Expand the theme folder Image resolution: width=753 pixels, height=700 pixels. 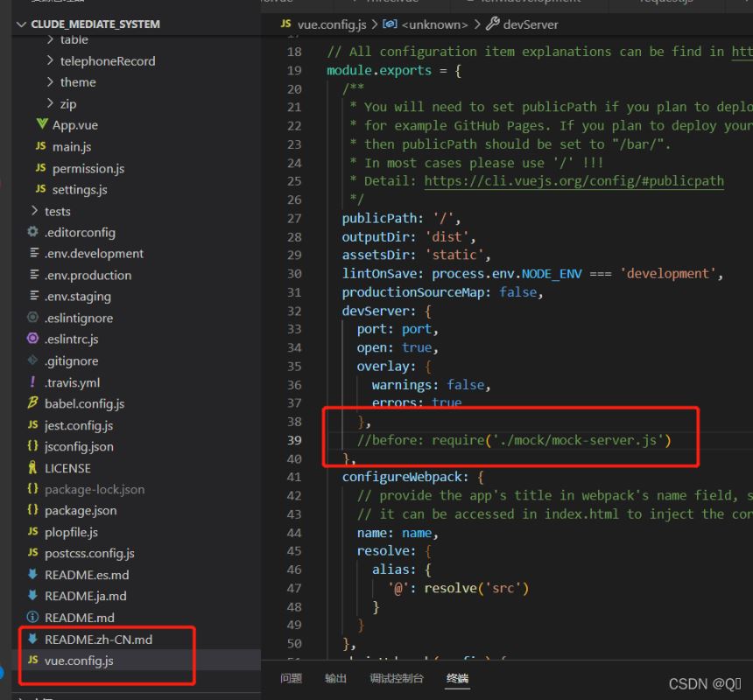[x=51, y=82]
